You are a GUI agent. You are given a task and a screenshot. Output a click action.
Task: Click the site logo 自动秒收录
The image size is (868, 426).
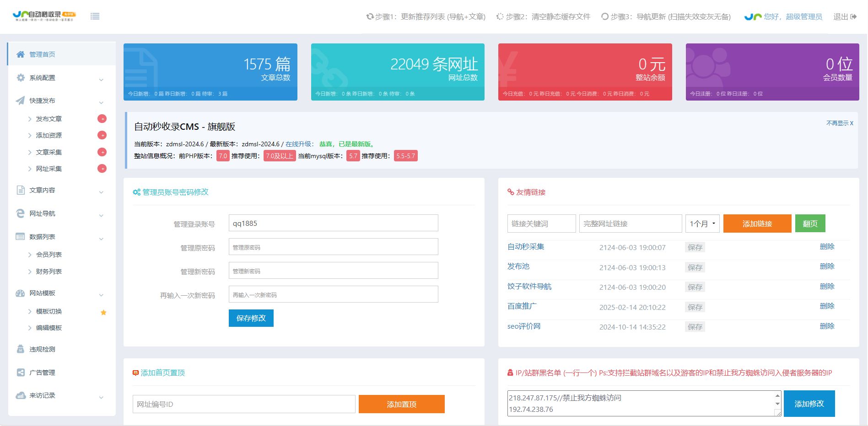click(44, 16)
